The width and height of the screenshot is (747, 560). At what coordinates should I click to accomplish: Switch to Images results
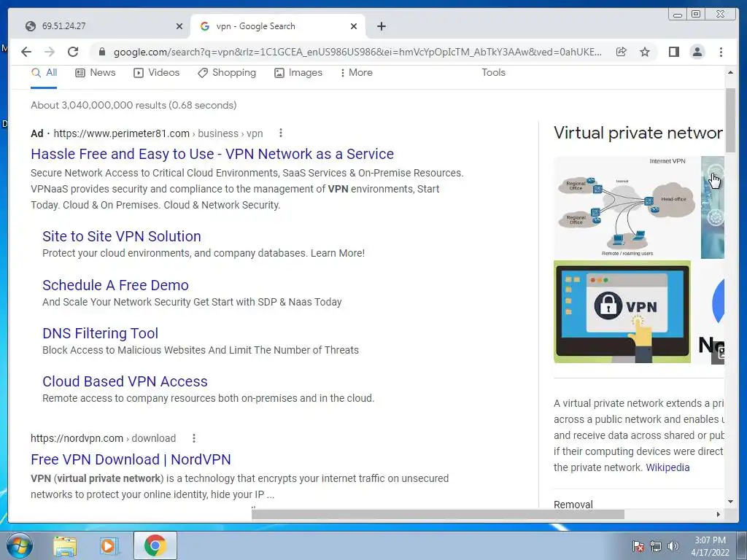(298, 73)
